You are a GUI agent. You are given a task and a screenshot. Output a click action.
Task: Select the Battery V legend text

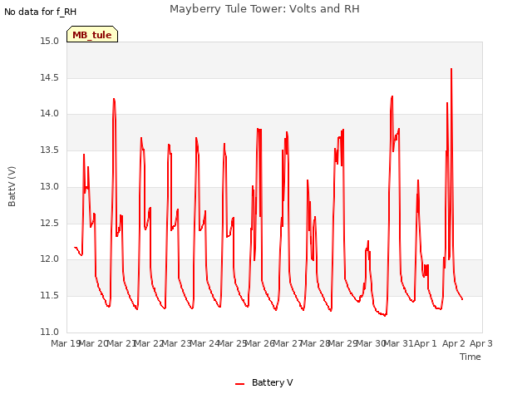pyautogui.click(x=272, y=382)
